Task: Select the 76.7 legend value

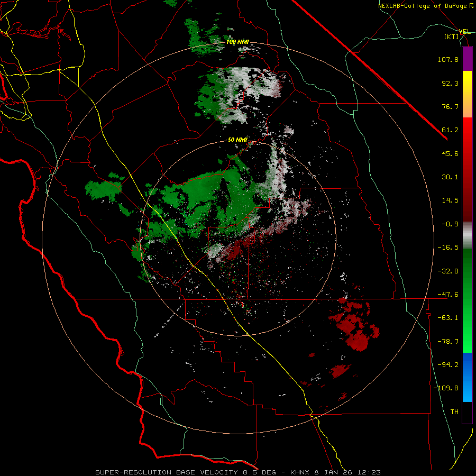Action: tap(450, 106)
